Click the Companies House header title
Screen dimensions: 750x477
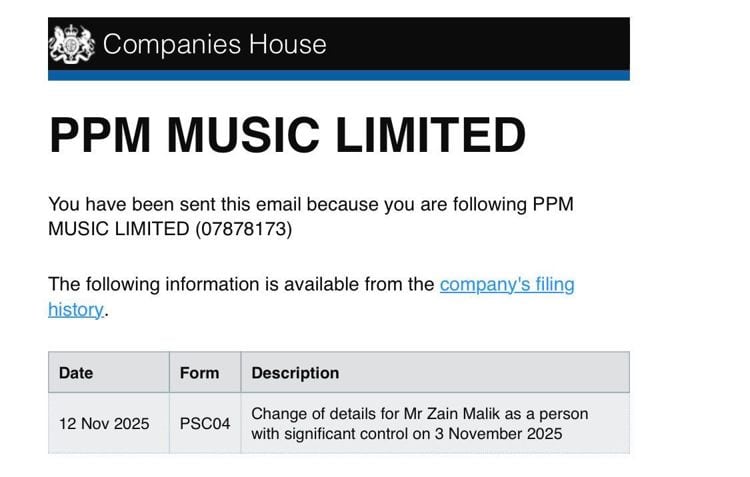tap(214, 44)
